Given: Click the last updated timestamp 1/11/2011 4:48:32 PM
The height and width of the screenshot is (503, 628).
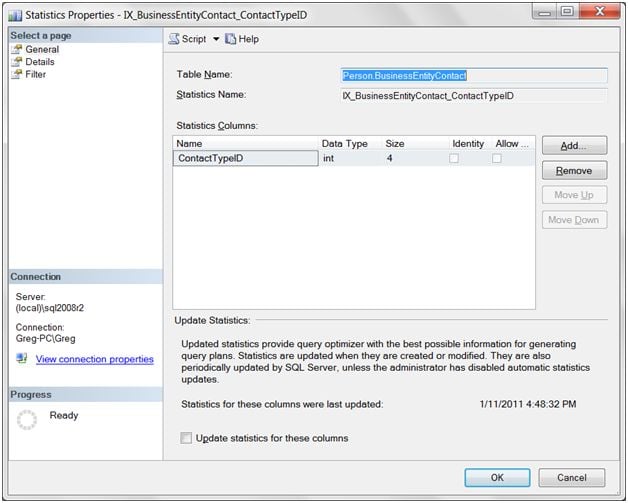Looking at the screenshot, I should point(527,404).
